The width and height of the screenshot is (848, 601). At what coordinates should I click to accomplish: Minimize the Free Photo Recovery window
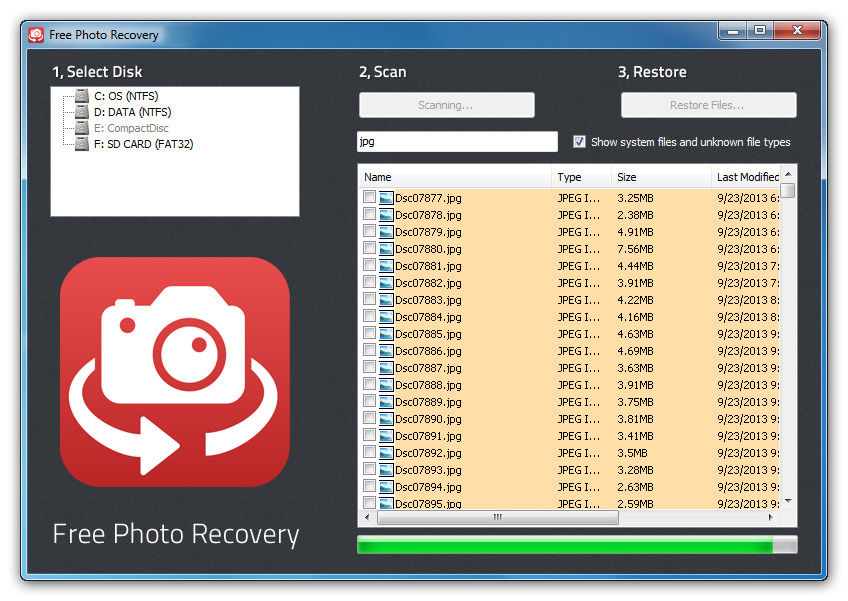point(733,30)
